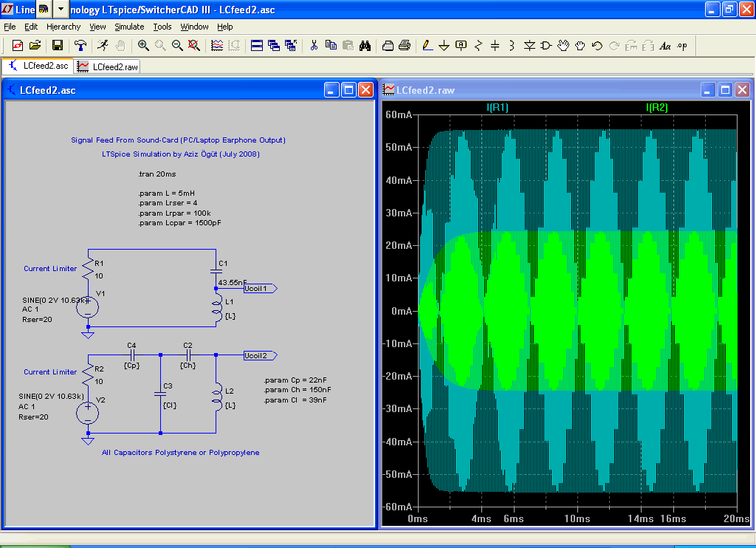Cascade windows with the cascade icon
This screenshot has height=548, width=756.
coord(274,46)
